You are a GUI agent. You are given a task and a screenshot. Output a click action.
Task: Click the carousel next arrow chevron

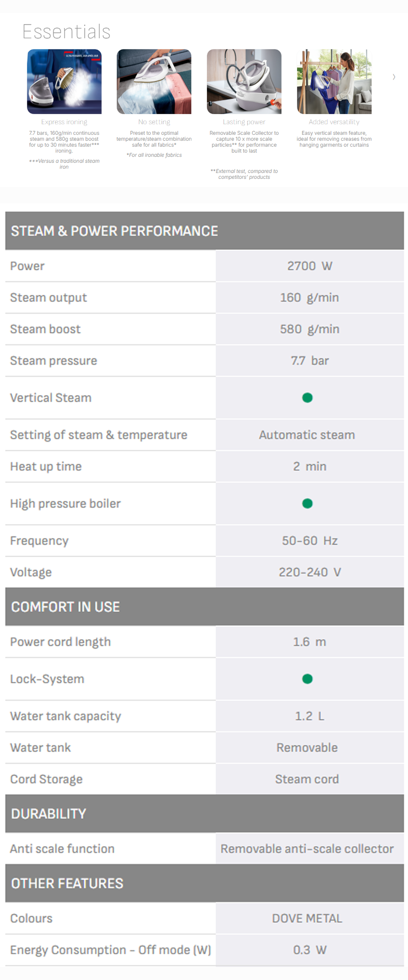click(x=394, y=77)
